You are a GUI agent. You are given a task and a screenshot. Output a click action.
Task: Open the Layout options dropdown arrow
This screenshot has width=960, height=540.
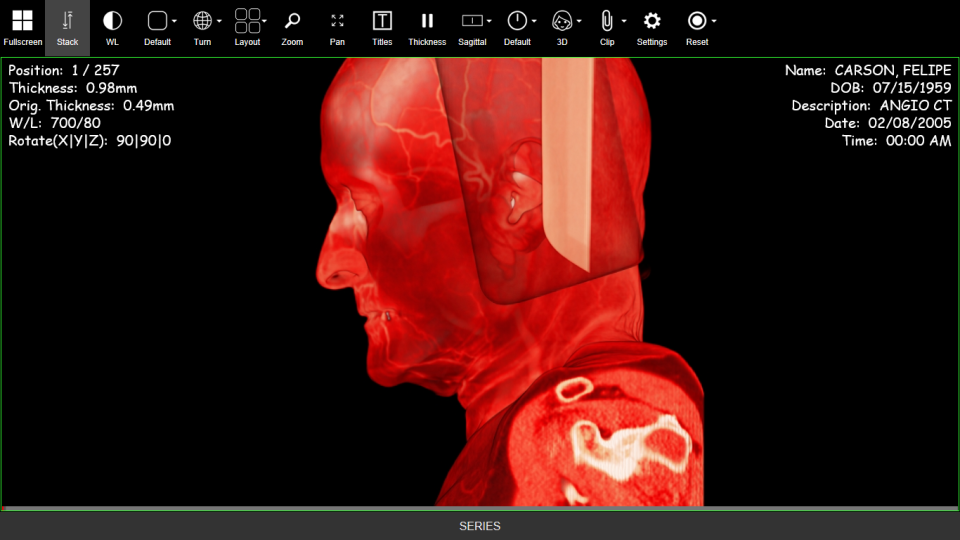pyautogui.click(x=264, y=21)
